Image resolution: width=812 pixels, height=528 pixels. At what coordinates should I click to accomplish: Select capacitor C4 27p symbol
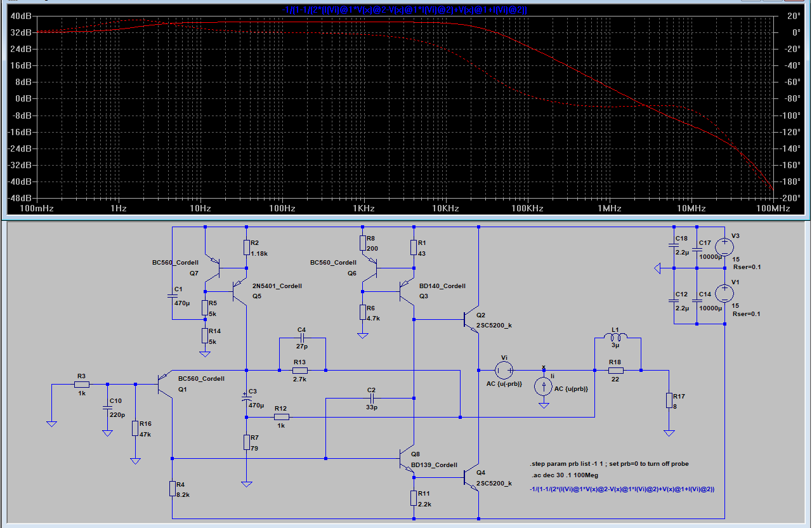point(301,338)
